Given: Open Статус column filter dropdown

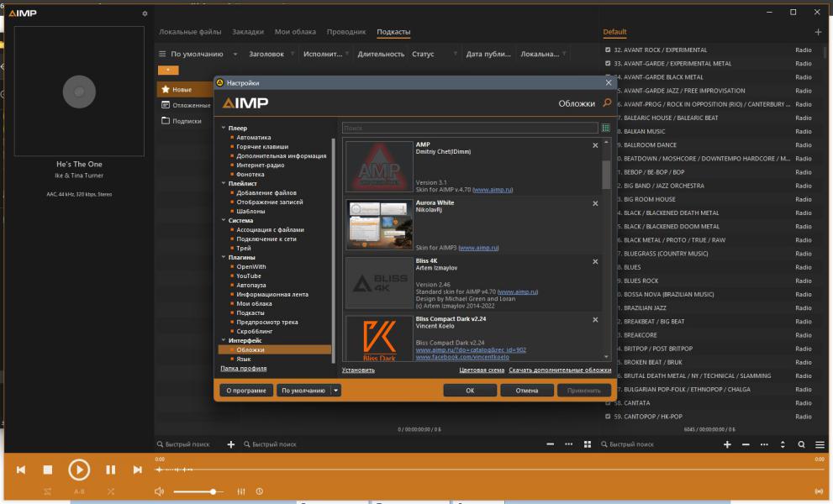Looking at the screenshot, I should point(456,54).
